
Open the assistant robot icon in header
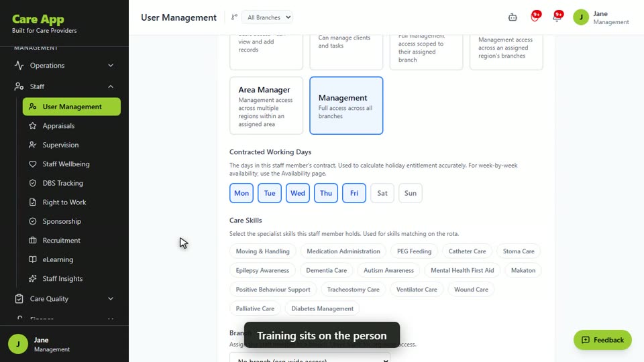512,17
